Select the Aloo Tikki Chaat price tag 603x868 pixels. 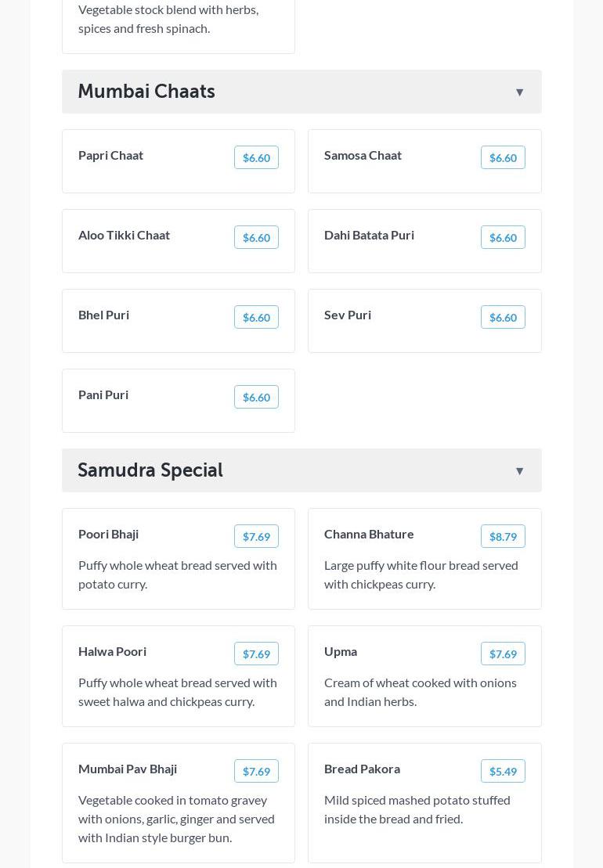(x=256, y=238)
